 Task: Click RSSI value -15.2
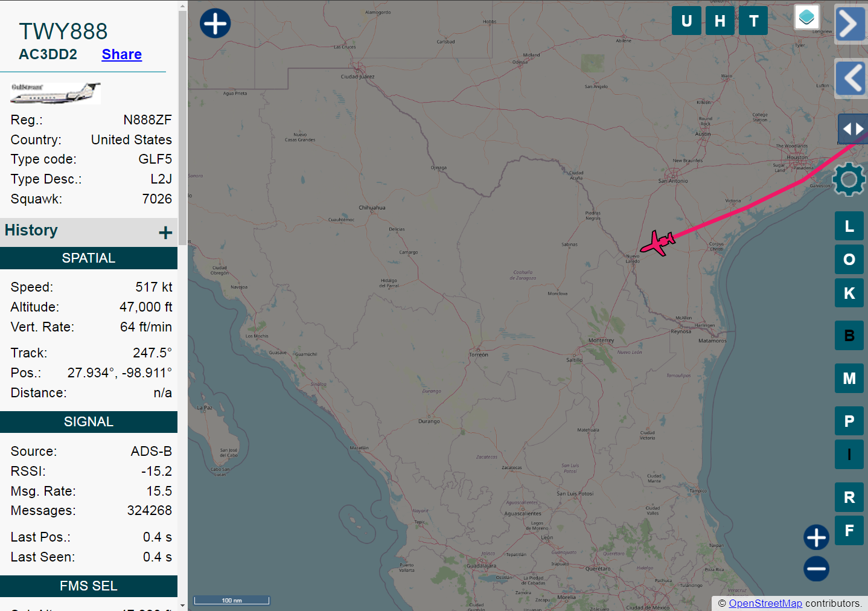pos(157,472)
